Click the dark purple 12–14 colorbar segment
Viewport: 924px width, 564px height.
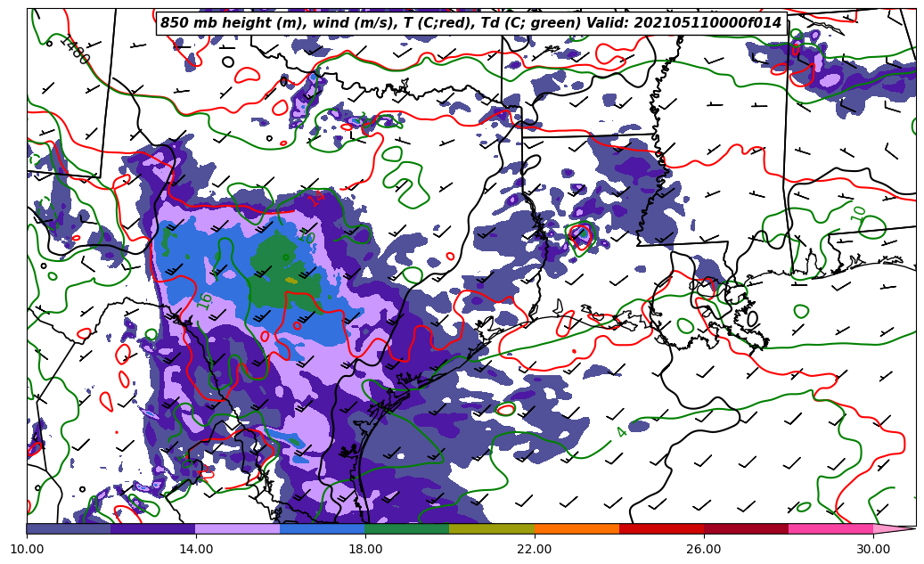click(x=153, y=528)
